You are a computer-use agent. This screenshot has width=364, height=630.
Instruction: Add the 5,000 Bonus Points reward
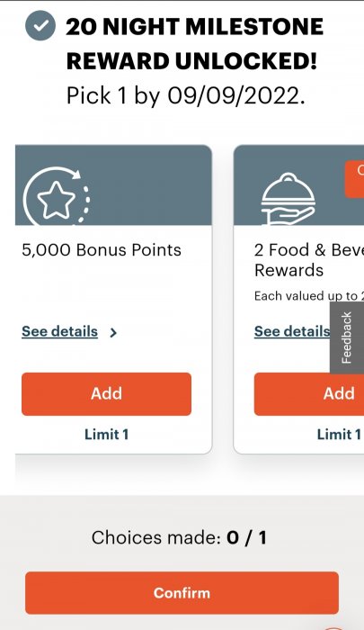tap(106, 394)
